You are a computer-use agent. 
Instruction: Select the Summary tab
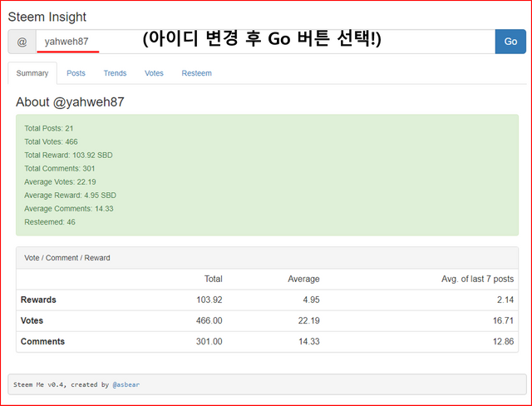coord(32,73)
